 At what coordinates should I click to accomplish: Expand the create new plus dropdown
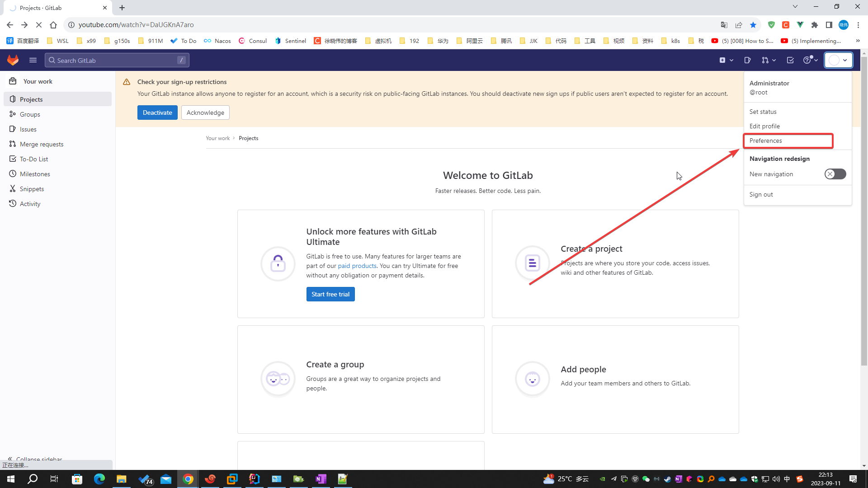(726, 60)
